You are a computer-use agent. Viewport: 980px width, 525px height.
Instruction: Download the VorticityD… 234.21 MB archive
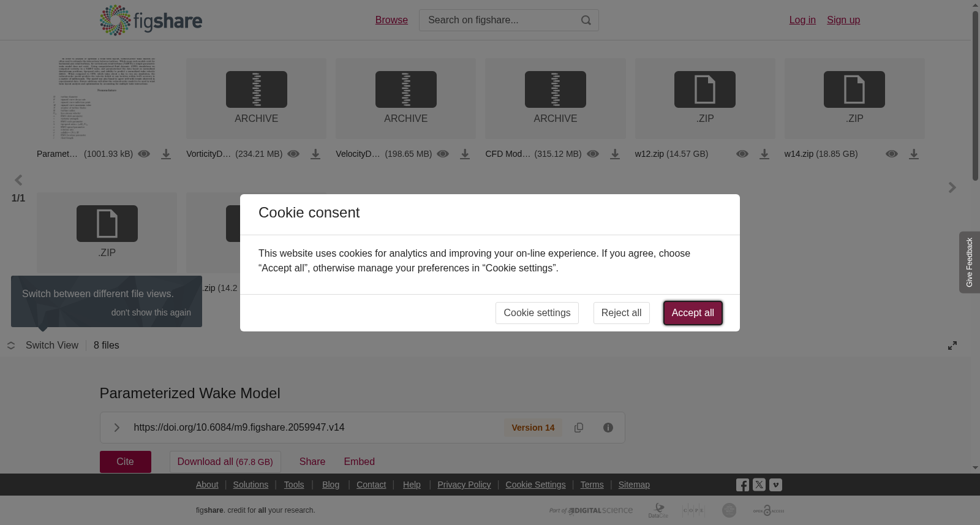[x=315, y=154]
